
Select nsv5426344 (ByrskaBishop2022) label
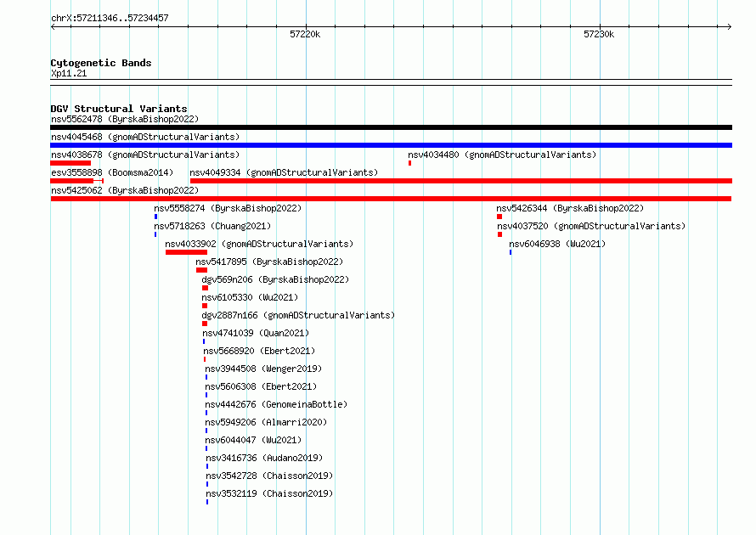pos(570,208)
